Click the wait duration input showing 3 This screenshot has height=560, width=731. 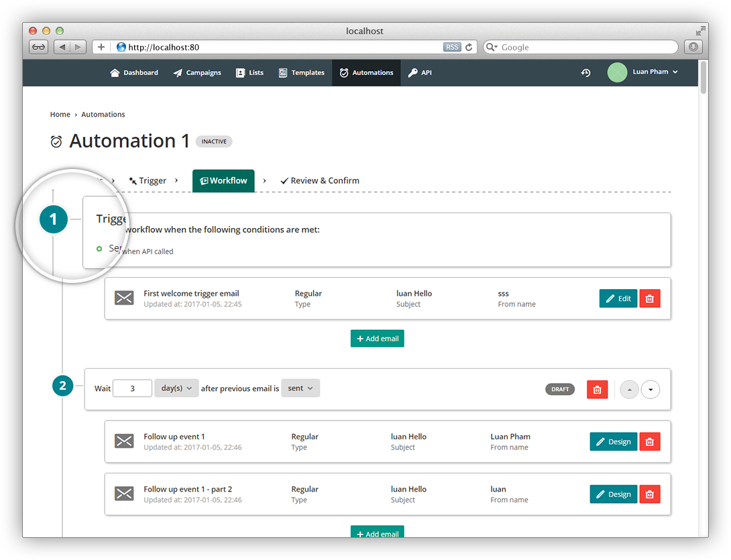[132, 388]
